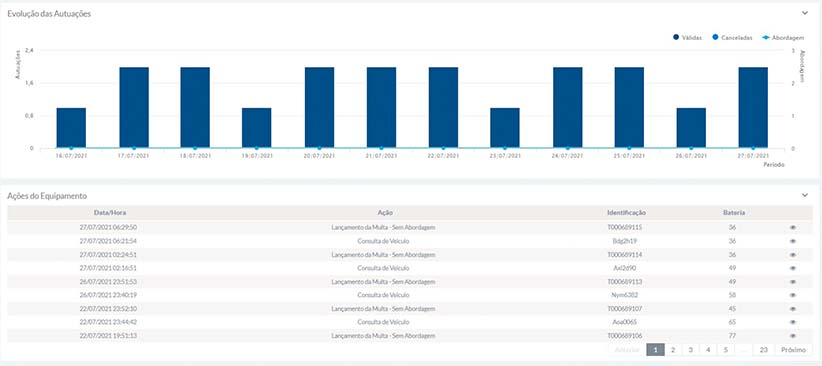
Task: Click the bar for 21/07/2021
Action: (381, 107)
